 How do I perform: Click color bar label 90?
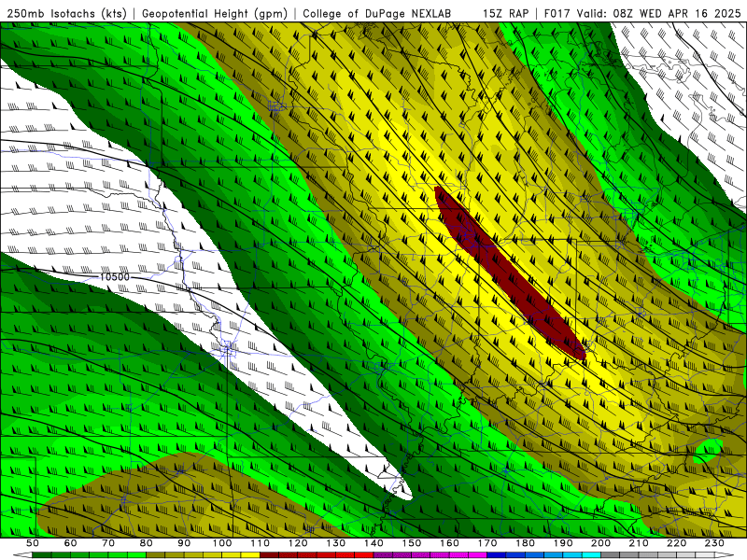pyautogui.click(x=184, y=543)
